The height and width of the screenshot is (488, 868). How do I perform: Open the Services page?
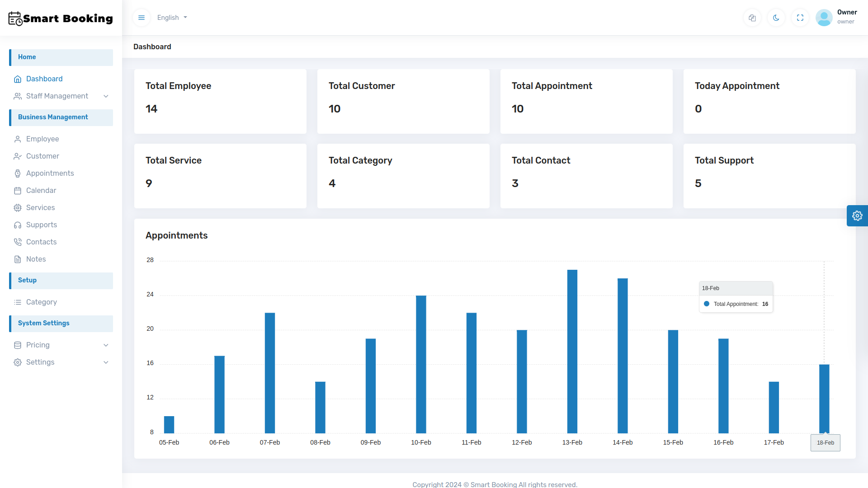(40, 207)
